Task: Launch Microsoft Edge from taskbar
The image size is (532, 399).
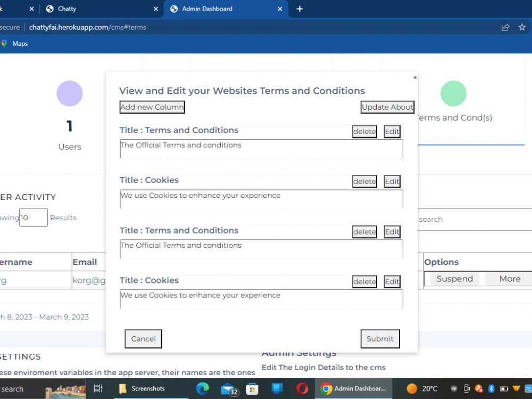Action: pos(203,388)
